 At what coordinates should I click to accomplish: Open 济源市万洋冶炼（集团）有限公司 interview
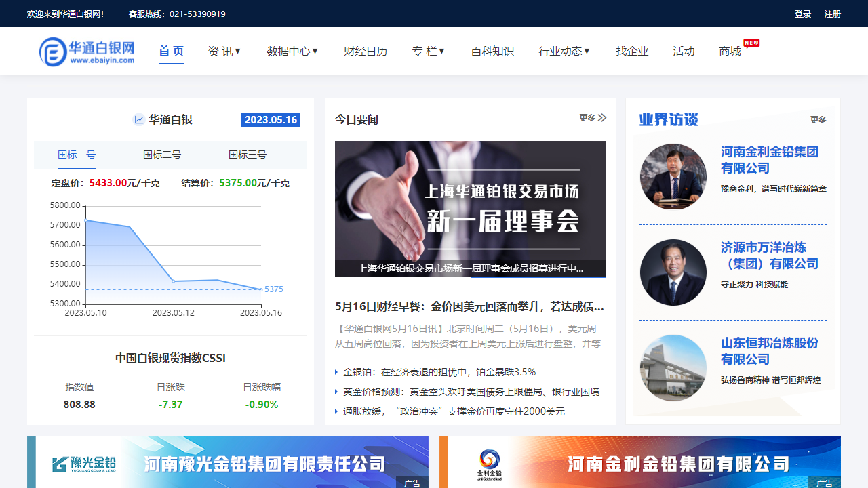click(770, 256)
